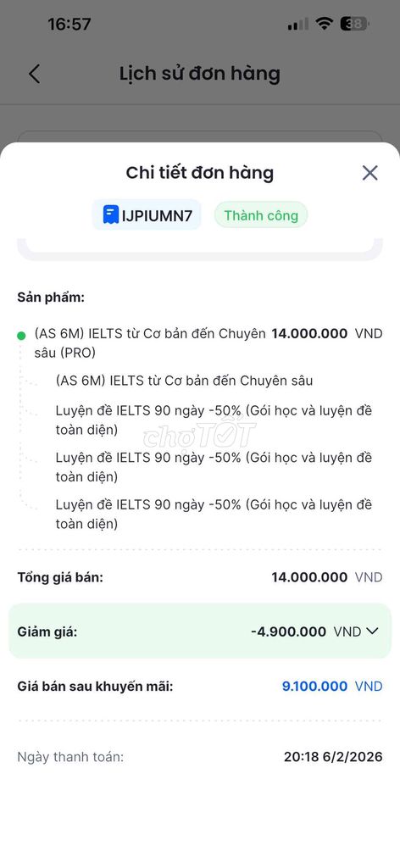Select the first Luyện đề IELTS 90 ngày item
The width and height of the screenshot is (400, 868).
click(214, 420)
